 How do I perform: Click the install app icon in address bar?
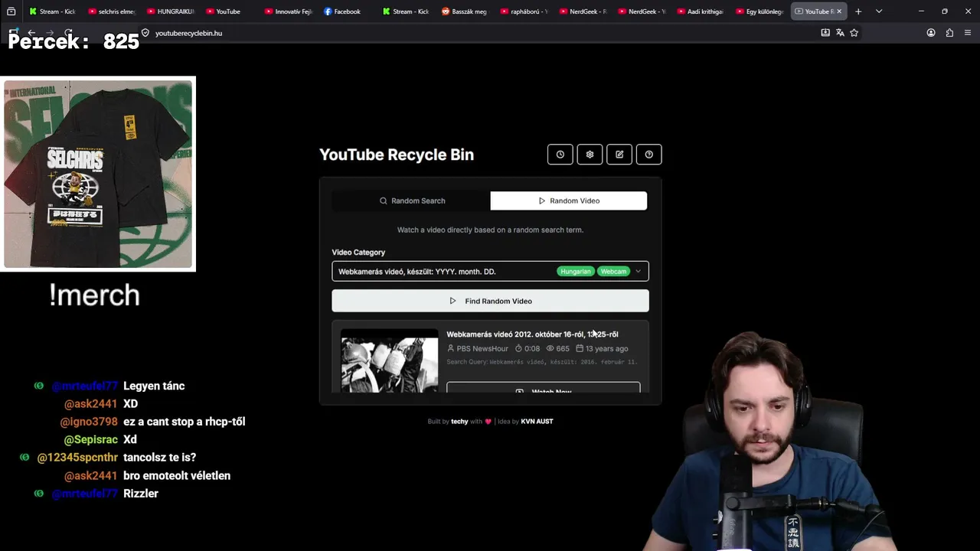825,33
